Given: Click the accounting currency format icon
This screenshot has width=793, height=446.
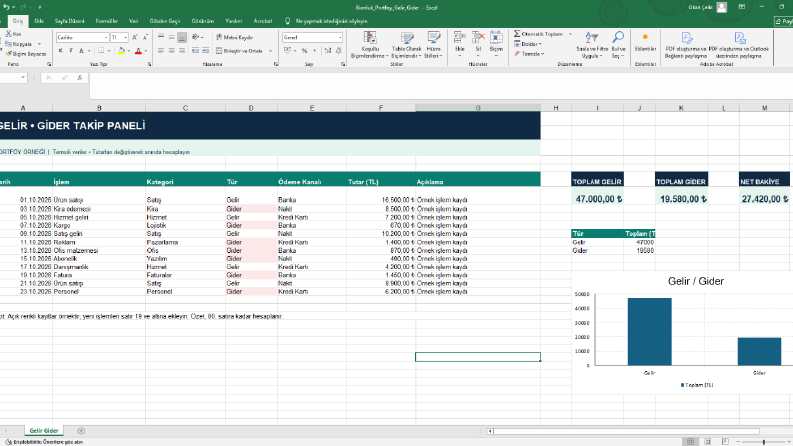Looking at the screenshot, I should pyautogui.click(x=287, y=51).
